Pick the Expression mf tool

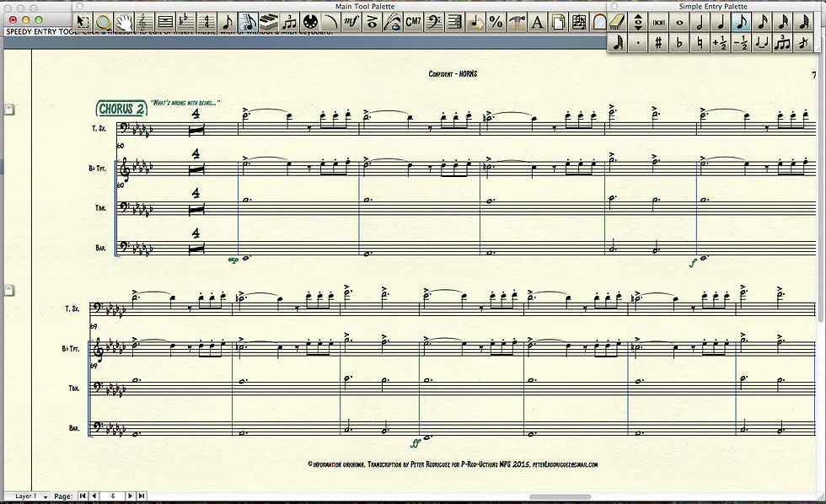click(351, 22)
